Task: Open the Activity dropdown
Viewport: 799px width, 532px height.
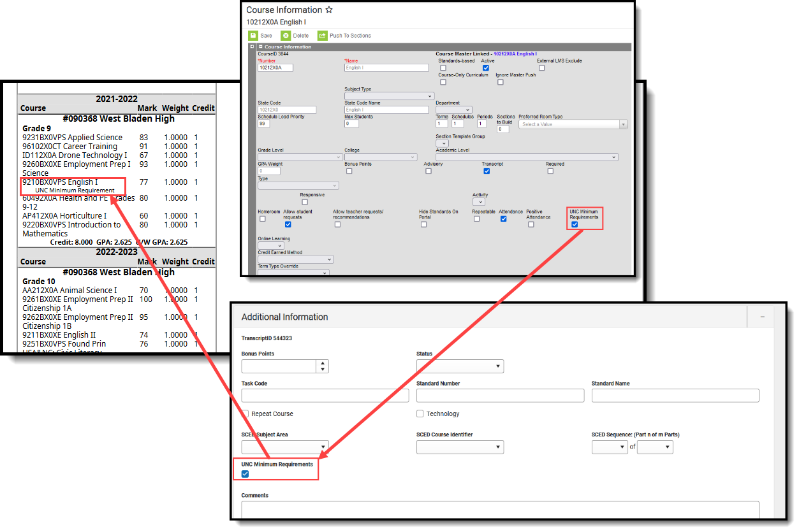Action: point(478,202)
